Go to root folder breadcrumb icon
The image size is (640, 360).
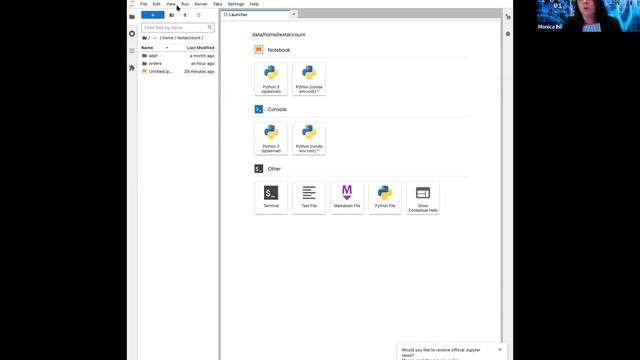point(144,38)
